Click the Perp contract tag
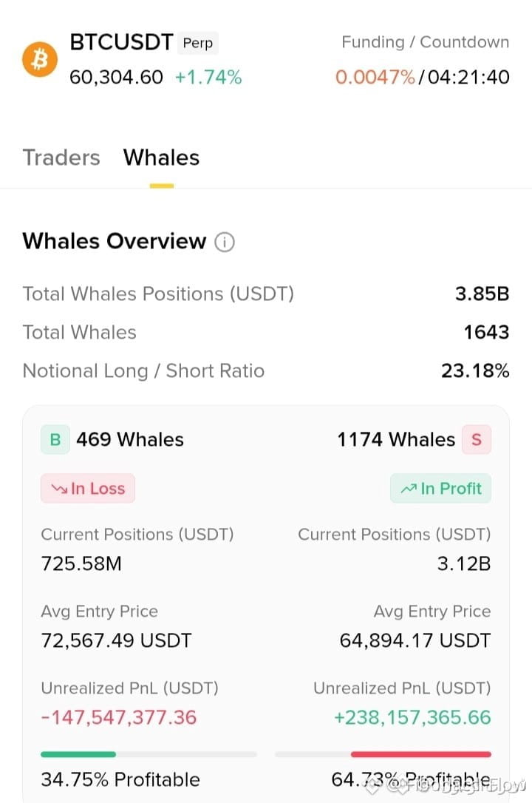The height and width of the screenshot is (803, 532). click(x=197, y=42)
